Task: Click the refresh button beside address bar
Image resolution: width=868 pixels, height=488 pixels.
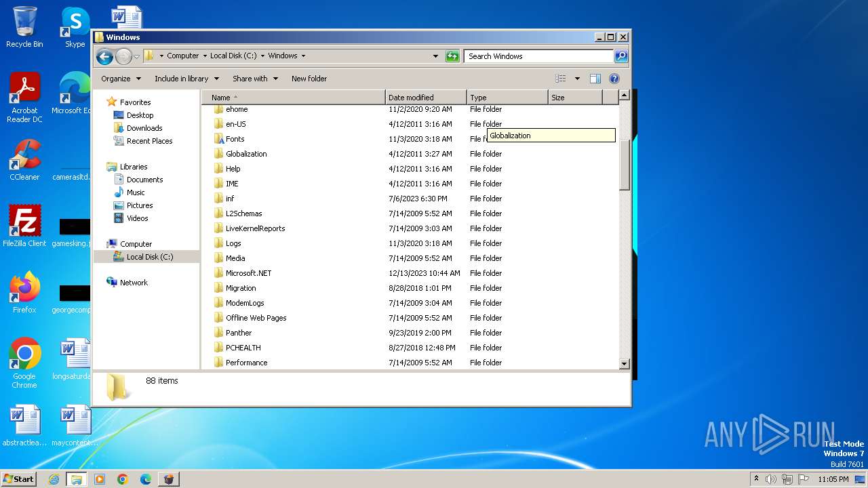Action: click(x=452, y=56)
